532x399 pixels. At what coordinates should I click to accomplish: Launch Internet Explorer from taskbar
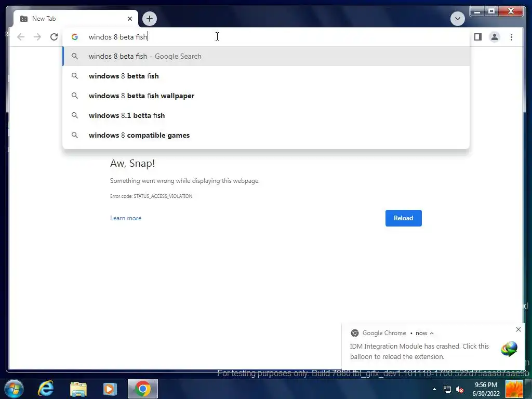point(46,389)
